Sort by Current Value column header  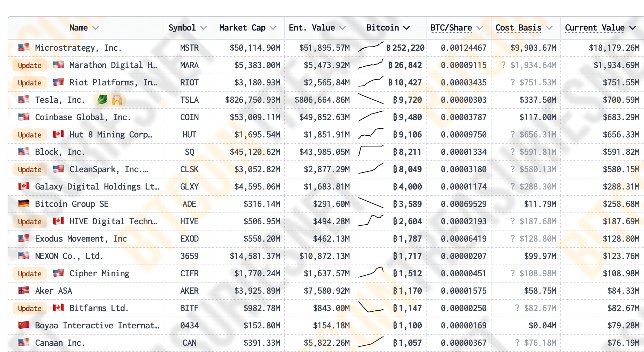tap(601, 28)
